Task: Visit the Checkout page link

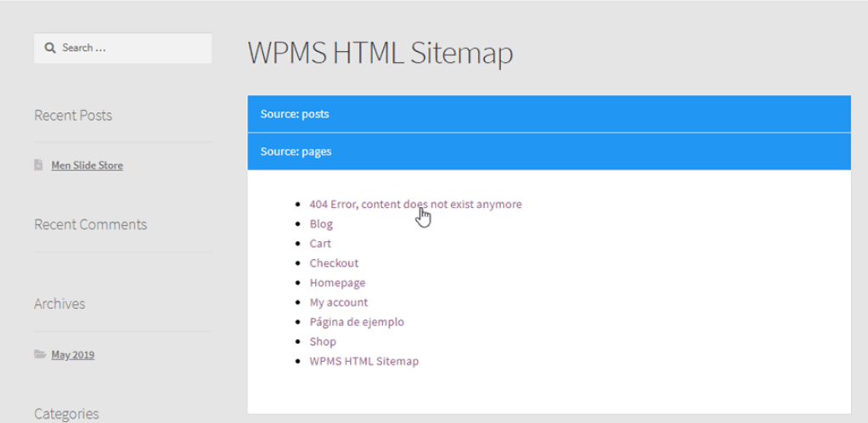Action: coord(334,263)
